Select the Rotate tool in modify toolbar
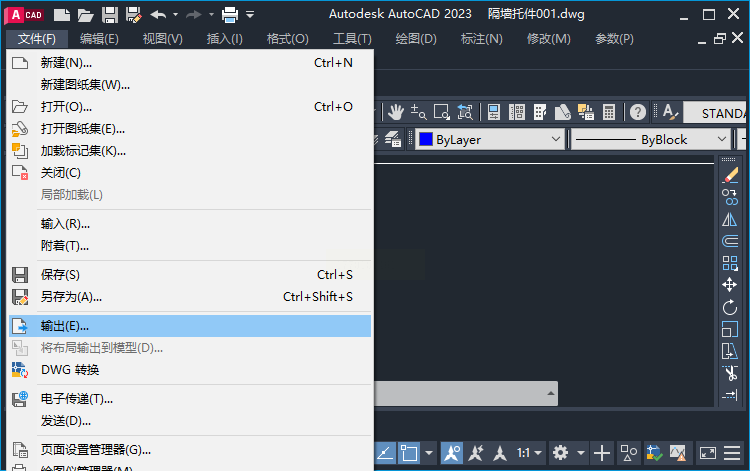750x471 pixels. [729, 307]
